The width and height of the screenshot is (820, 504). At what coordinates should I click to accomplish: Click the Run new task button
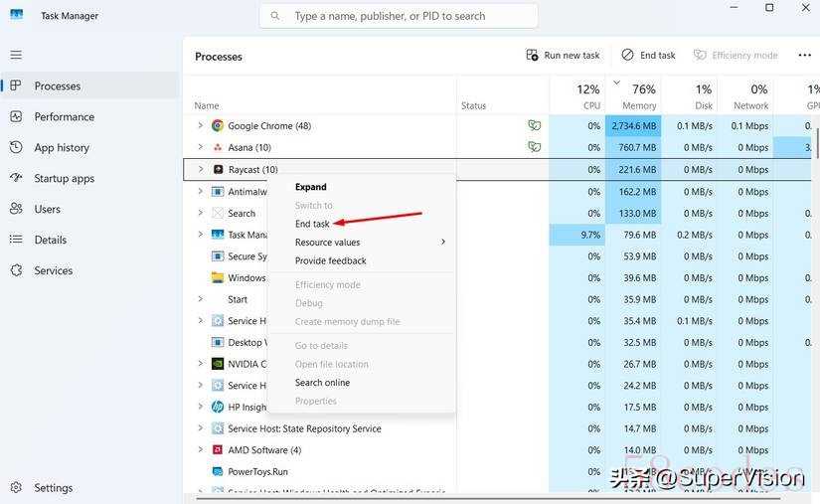coord(563,56)
